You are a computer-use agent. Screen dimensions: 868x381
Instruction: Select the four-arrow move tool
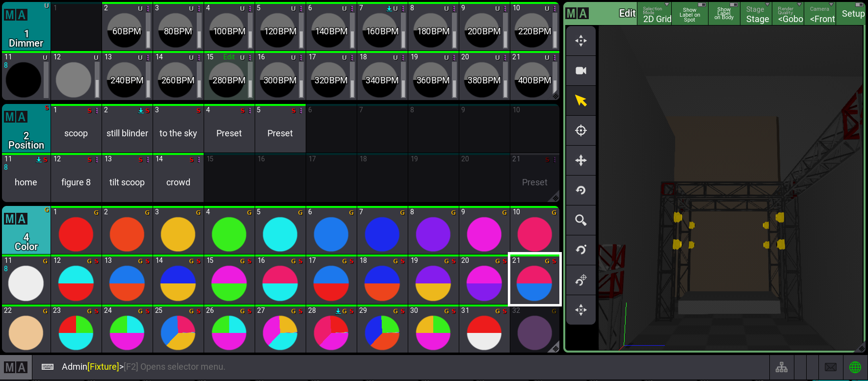tap(581, 160)
